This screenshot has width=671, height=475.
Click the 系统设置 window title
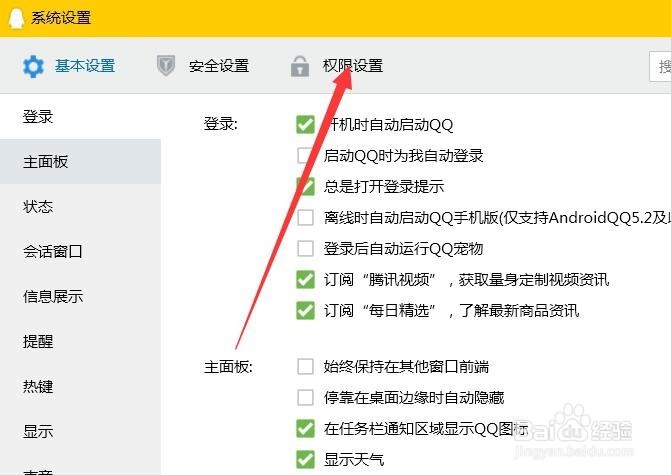[x=61, y=18]
